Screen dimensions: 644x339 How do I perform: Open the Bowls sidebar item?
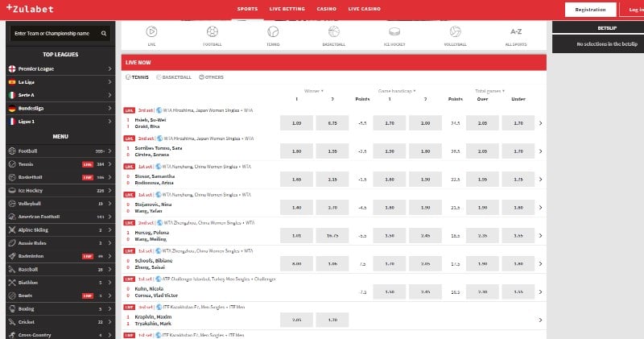60,296
